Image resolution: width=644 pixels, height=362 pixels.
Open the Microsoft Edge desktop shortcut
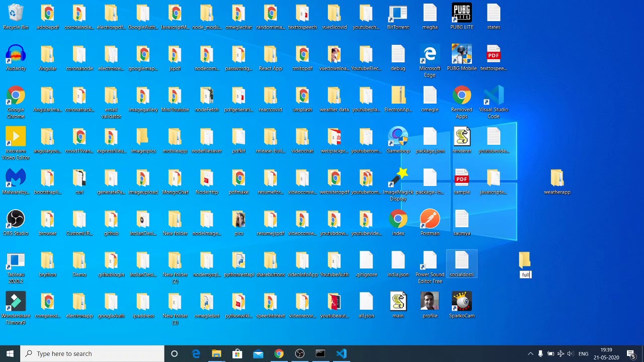pyautogui.click(x=430, y=55)
